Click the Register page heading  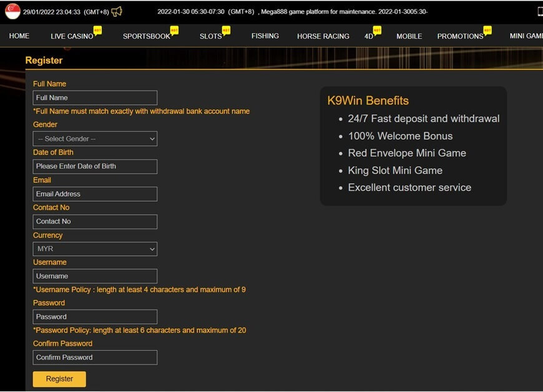[44, 61]
